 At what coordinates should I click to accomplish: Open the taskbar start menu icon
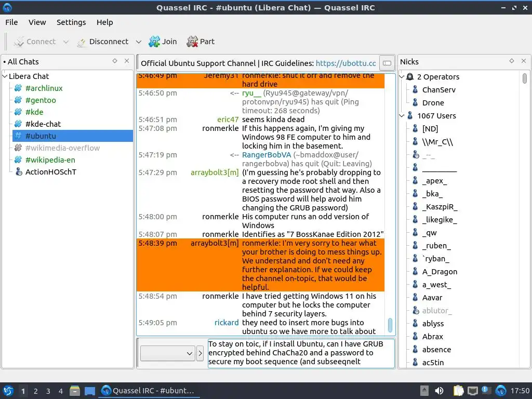pyautogui.click(x=8, y=391)
